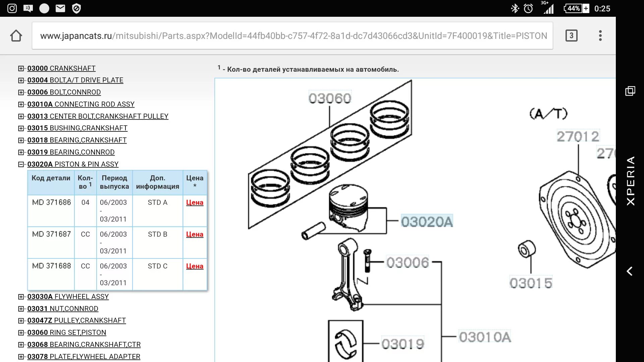Viewport: 644px width, 362px height.
Task: Click Цена link for MD 371688
Action: [195, 266]
